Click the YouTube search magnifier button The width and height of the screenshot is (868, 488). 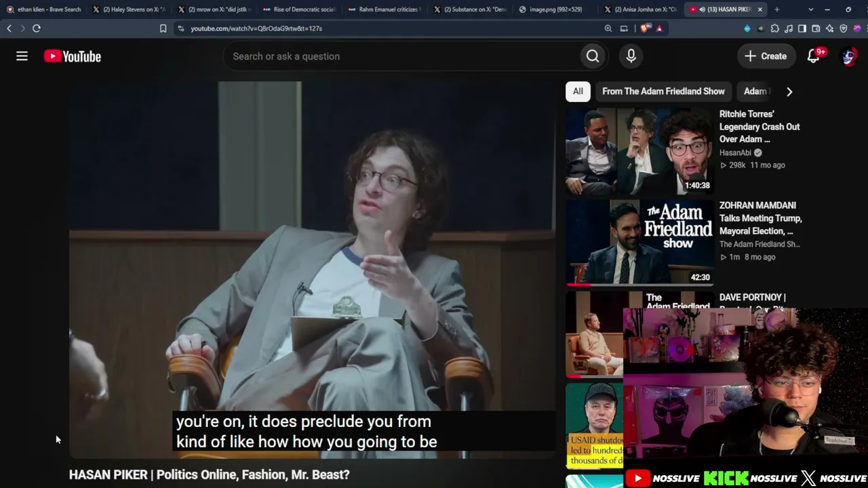[x=593, y=56]
